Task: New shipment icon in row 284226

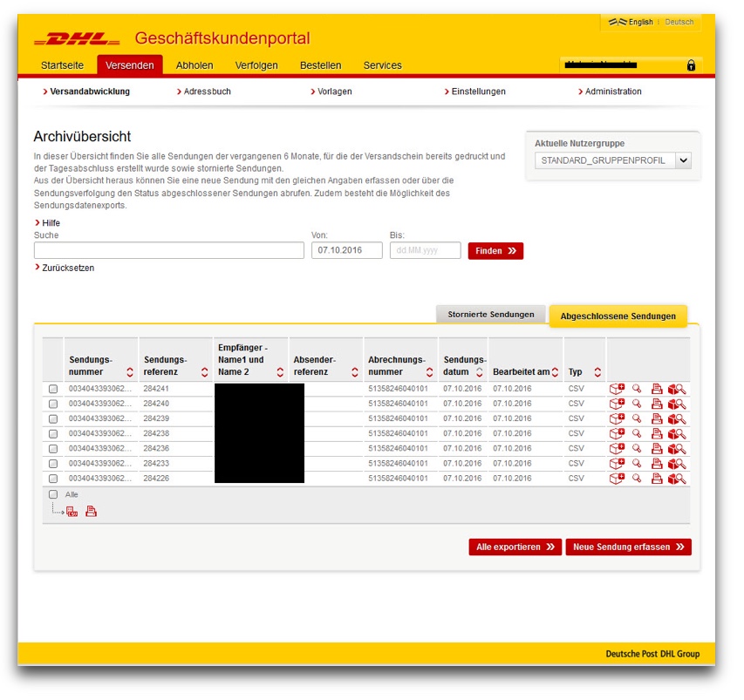Action: pyautogui.click(x=617, y=479)
